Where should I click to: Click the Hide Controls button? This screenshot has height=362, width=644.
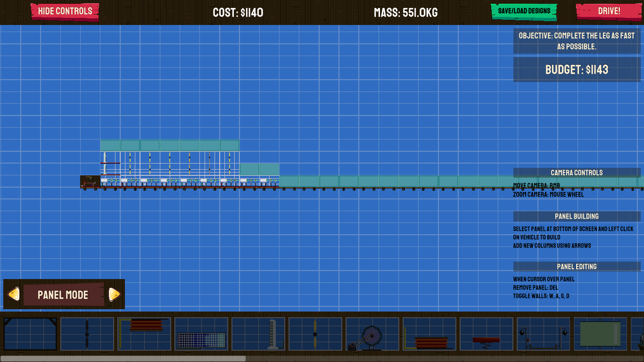65,11
